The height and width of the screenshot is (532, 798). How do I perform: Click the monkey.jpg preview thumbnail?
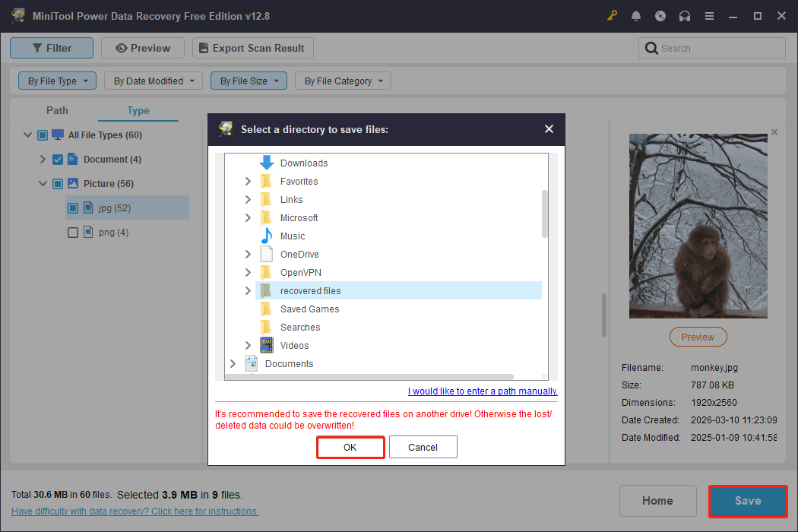point(698,226)
